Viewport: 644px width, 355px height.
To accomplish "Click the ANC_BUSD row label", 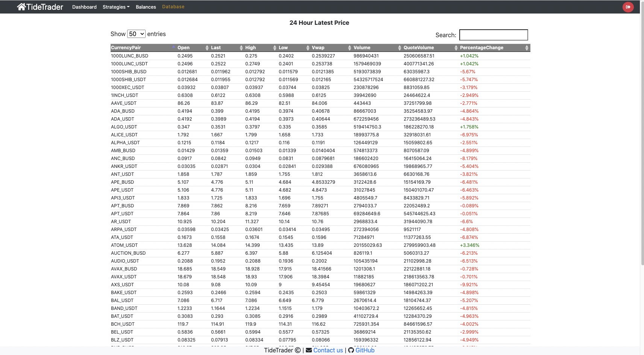I will (123, 159).
